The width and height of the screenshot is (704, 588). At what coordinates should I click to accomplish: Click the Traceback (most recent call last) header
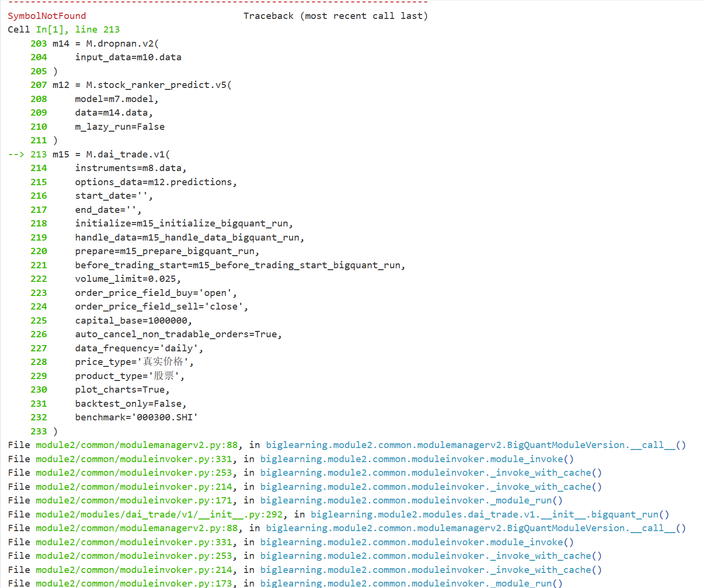click(335, 16)
